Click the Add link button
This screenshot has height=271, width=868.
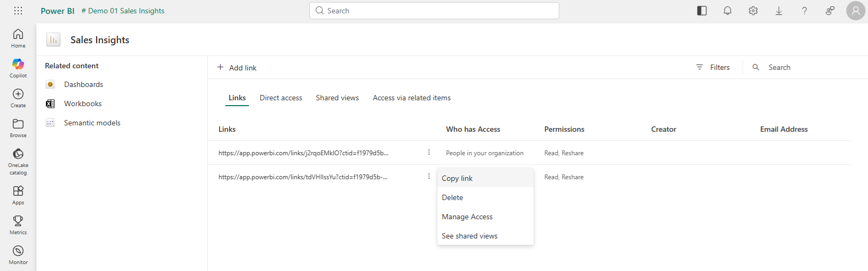coord(237,68)
